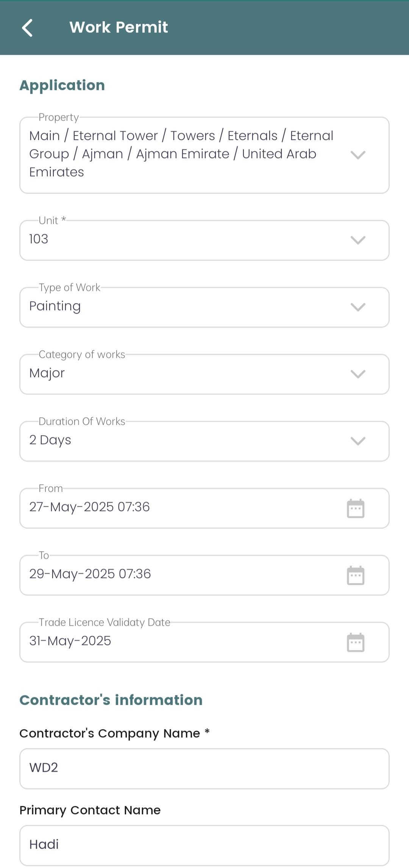Focus Contractor's Company Name field WD2

(204, 768)
